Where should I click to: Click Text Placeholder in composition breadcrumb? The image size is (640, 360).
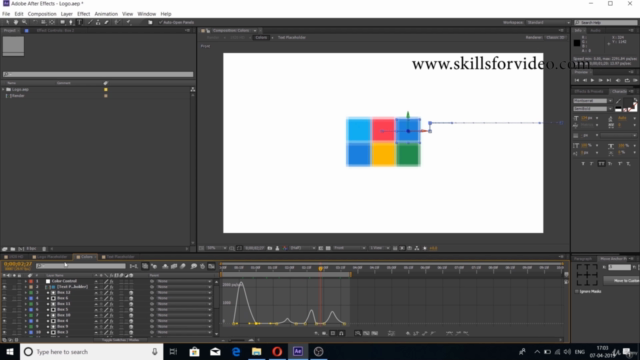(291, 38)
